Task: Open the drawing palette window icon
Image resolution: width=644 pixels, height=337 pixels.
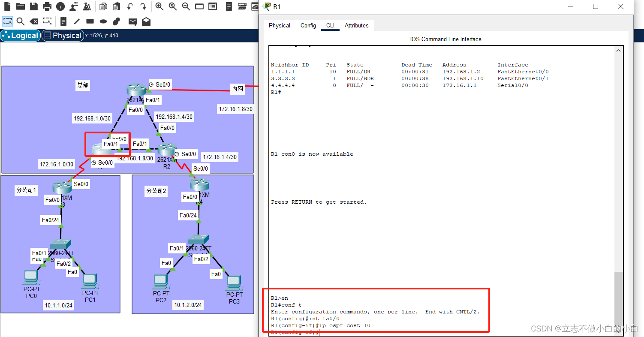Action: [199, 6]
